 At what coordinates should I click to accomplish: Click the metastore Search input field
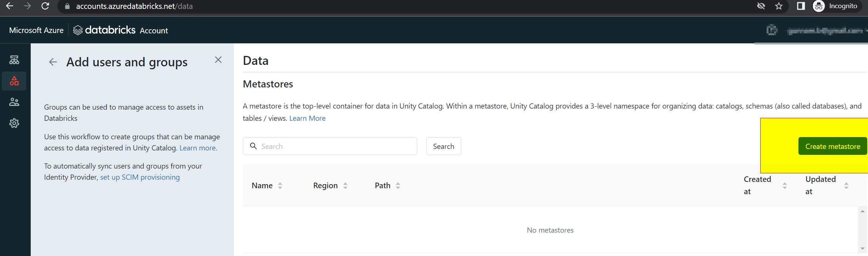pos(330,146)
